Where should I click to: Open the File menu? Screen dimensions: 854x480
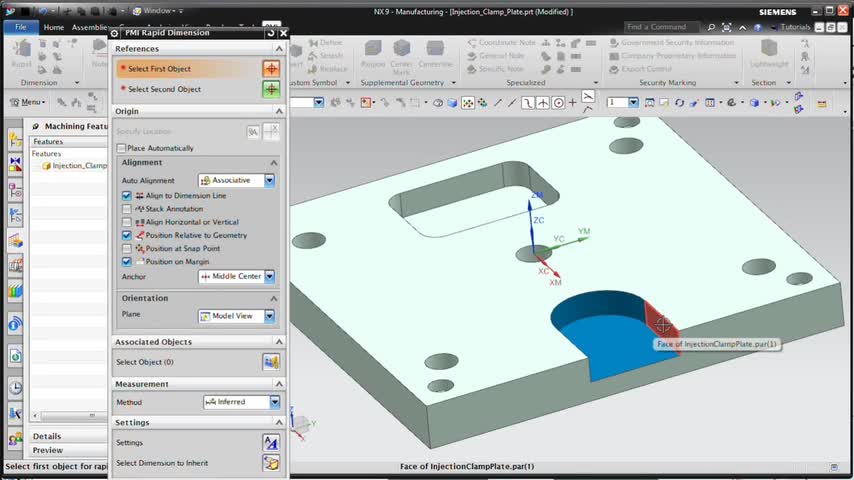pyautogui.click(x=20, y=27)
